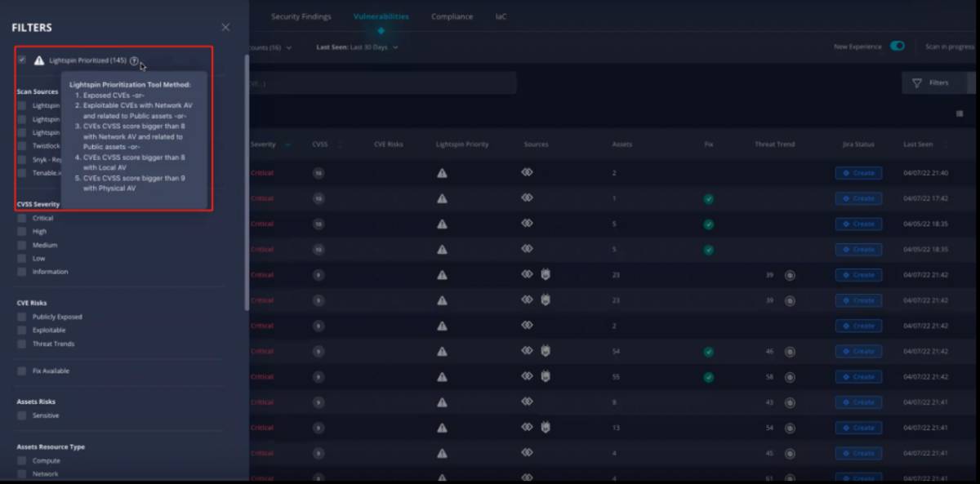The height and width of the screenshot is (484, 980).
Task: Enable the Fix Available checkbox
Action: [x=22, y=371]
